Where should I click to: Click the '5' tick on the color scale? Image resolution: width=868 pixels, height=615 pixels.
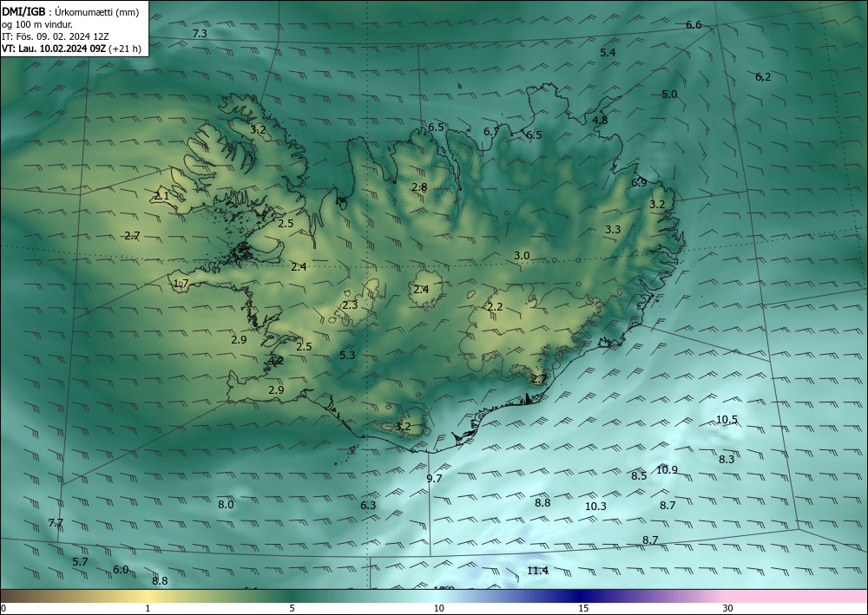point(292,608)
